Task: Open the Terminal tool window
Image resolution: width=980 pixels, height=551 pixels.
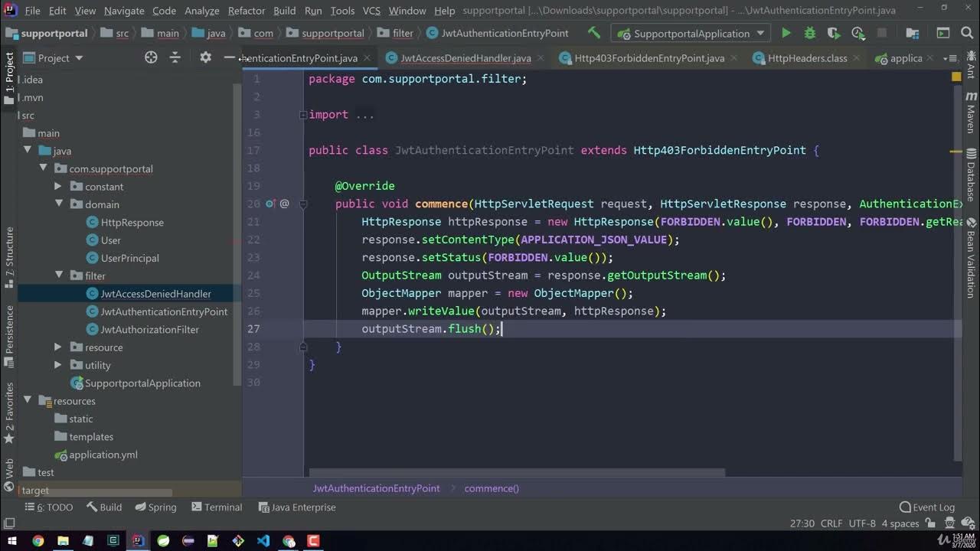Action: click(x=217, y=507)
